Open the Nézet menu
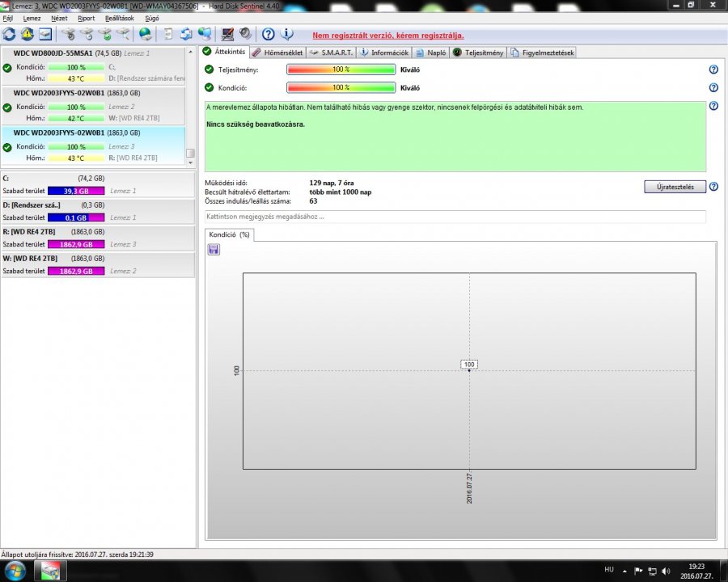The height and width of the screenshot is (582, 728). pos(59,18)
